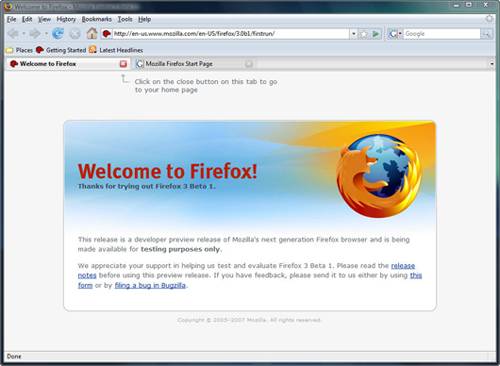Image resolution: width=500 pixels, height=366 pixels.
Task: Reload the page with the refresh icon
Action: (58, 34)
